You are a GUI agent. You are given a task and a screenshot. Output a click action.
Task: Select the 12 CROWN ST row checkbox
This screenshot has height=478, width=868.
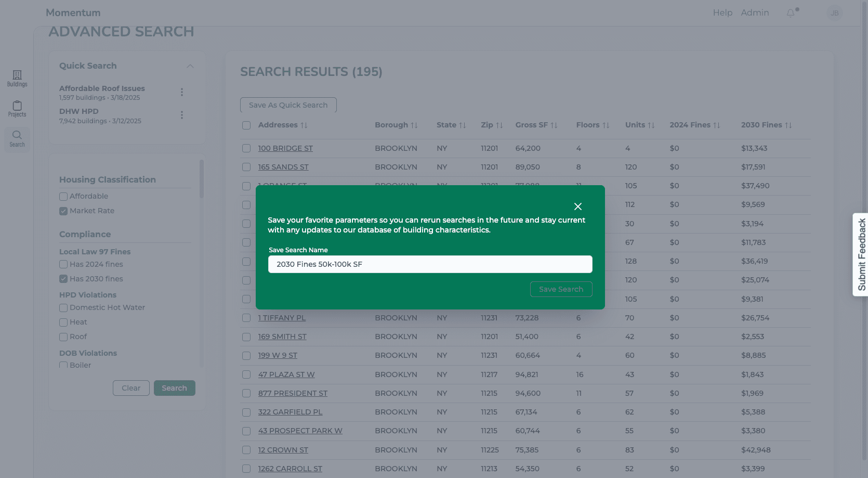tap(246, 450)
